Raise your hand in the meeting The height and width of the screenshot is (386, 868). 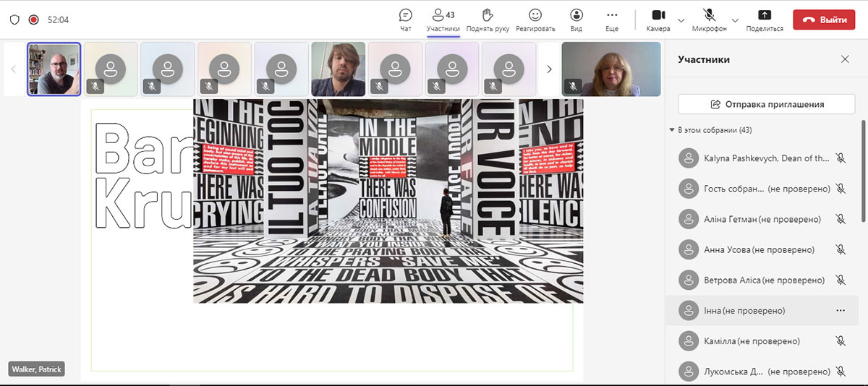tap(488, 20)
